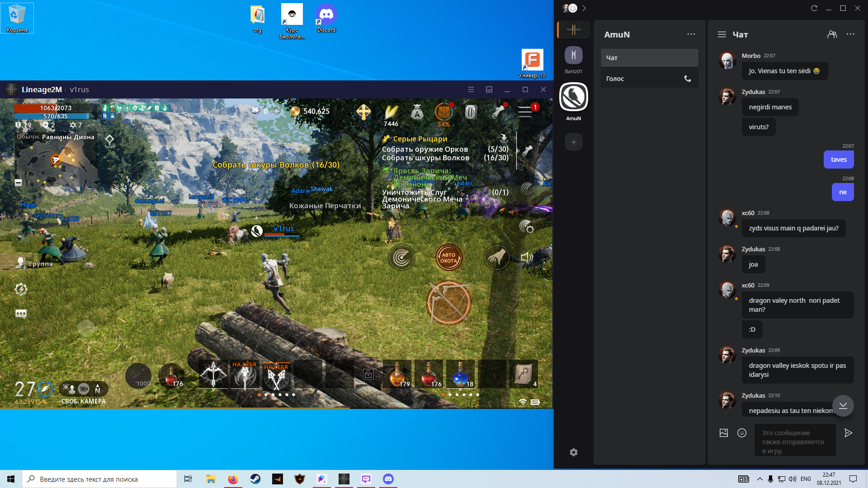Open chat panel hamburger menu
Image resolution: width=868 pixels, height=488 pixels.
[722, 34]
